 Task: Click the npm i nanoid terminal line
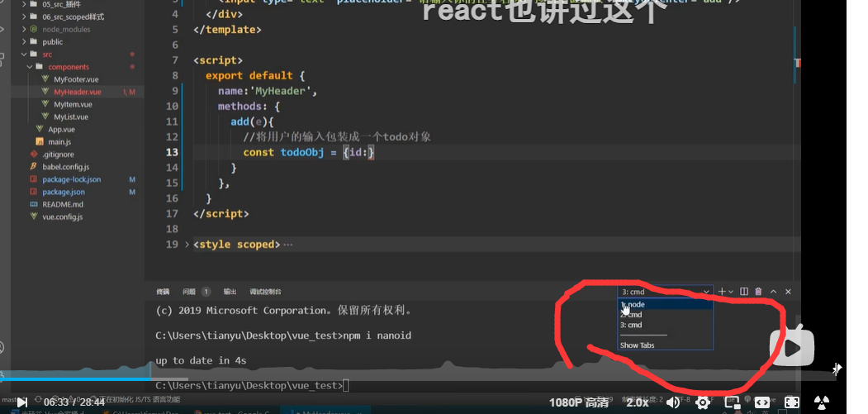pos(283,335)
